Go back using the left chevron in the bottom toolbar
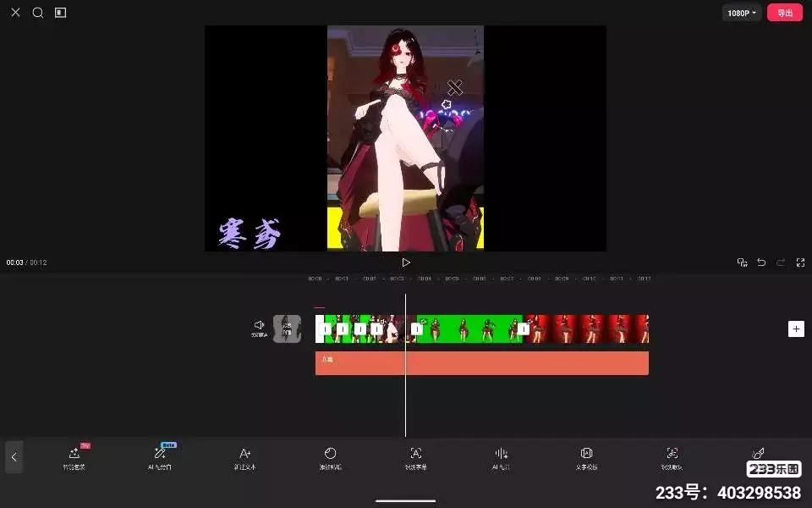This screenshot has width=812, height=508. (x=14, y=456)
